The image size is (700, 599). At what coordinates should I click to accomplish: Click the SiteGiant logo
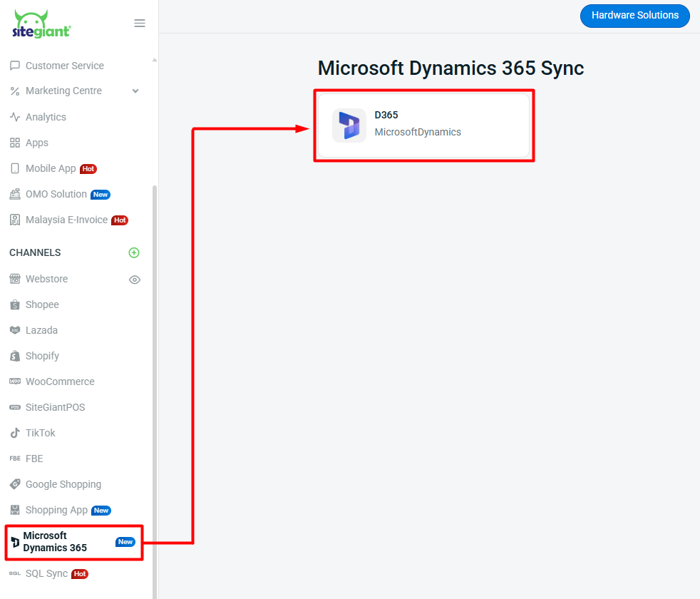click(x=41, y=24)
